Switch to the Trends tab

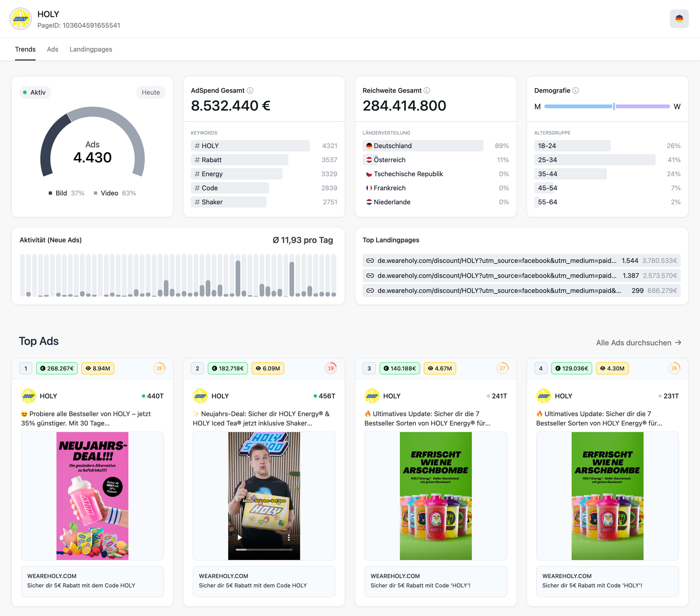25,49
